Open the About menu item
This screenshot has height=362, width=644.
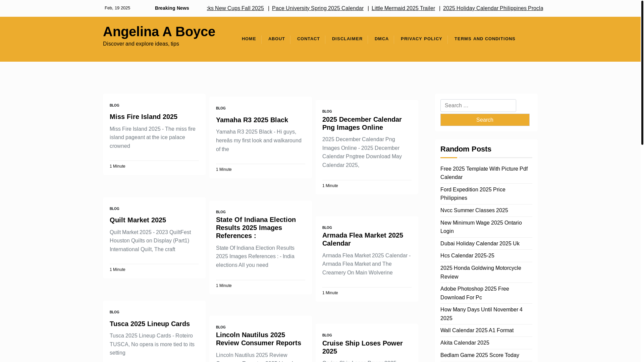[276, 39]
